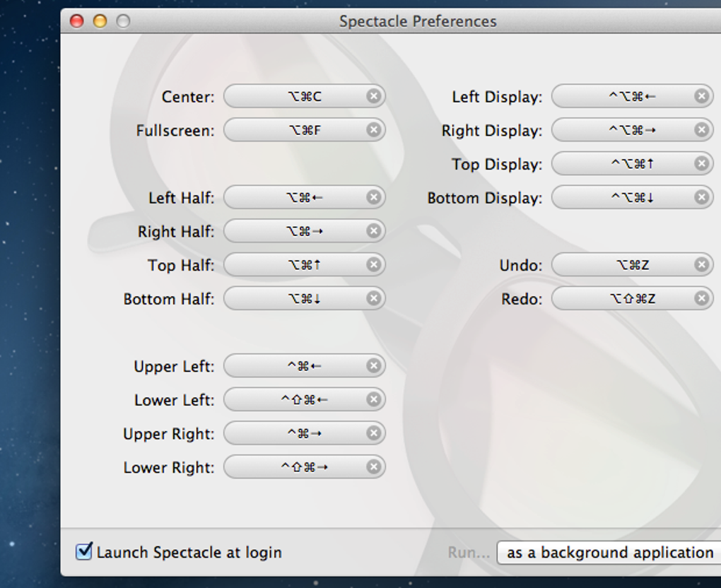Clear the Bottom Half shortcut X icon
This screenshot has height=588, width=721.
point(374,298)
